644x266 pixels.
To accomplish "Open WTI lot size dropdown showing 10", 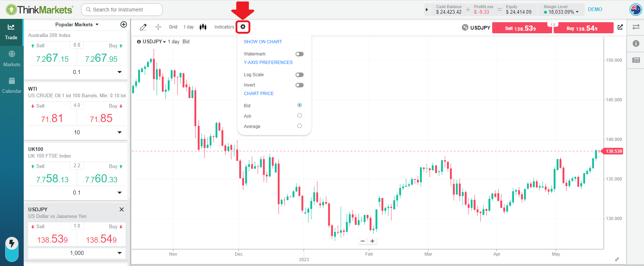I will pos(77,132).
